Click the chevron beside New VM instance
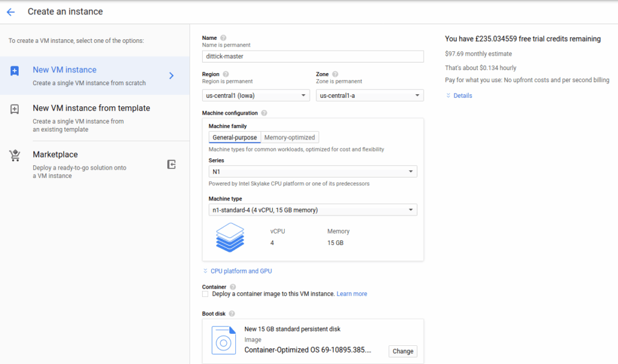Image resolution: width=618 pixels, height=364 pixels. (171, 75)
